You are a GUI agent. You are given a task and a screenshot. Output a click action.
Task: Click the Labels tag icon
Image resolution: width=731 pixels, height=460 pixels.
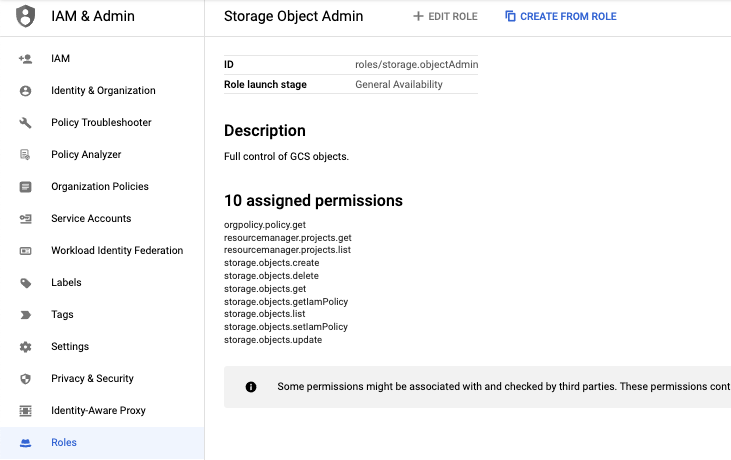(26, 283)
